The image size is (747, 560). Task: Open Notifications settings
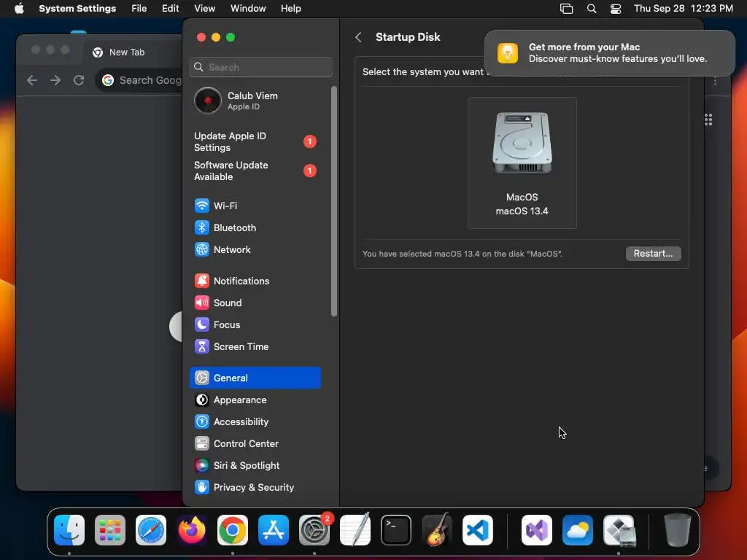(255, 281)
